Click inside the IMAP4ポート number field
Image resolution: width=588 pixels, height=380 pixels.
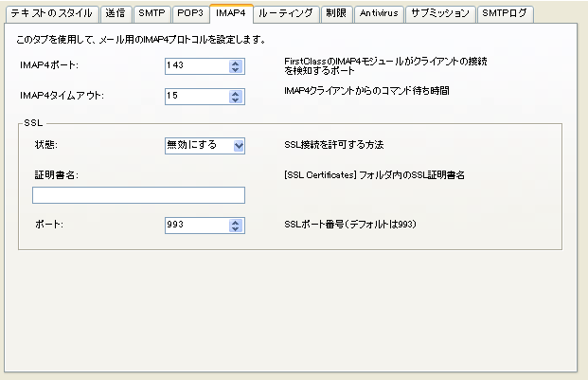tap(195, 64)
